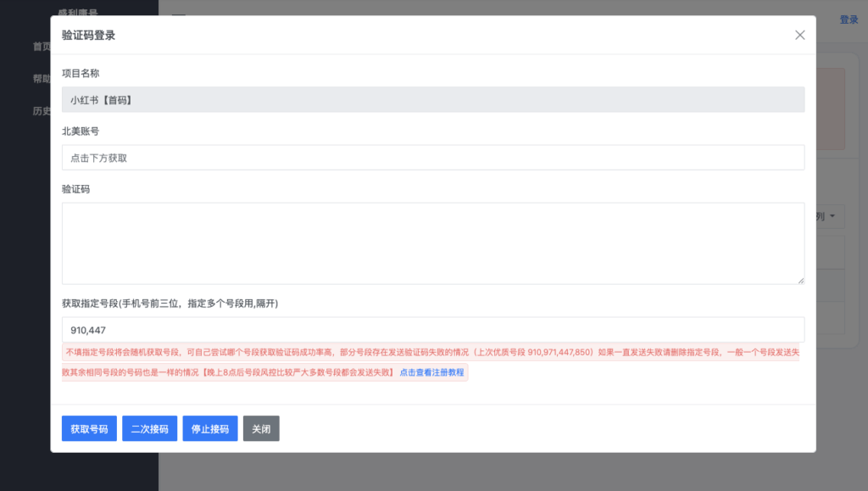
Task: Focus the 北美账号 input field
Action: (433, 158)
